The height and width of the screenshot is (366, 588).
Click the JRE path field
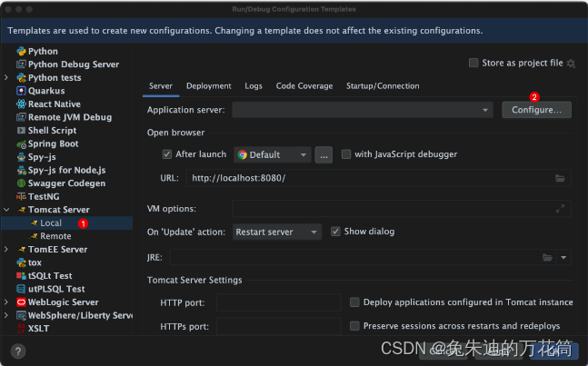[363, 258]
